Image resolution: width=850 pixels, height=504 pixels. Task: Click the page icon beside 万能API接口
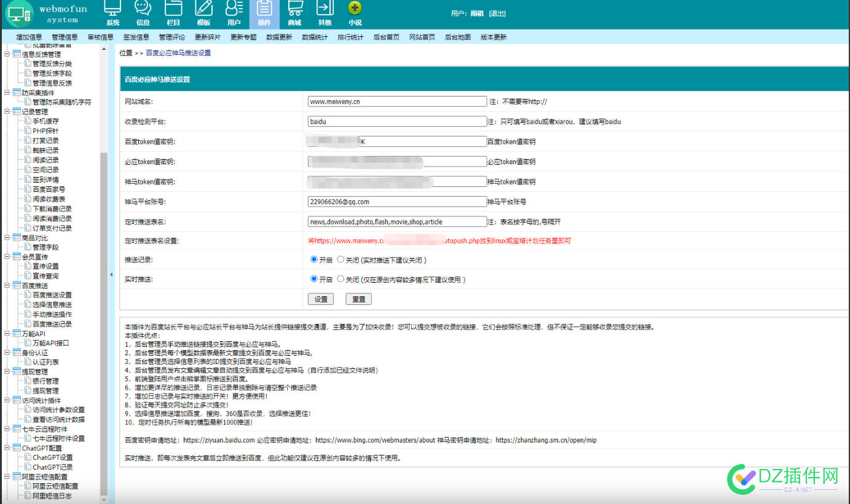click(x=28, y=343)
